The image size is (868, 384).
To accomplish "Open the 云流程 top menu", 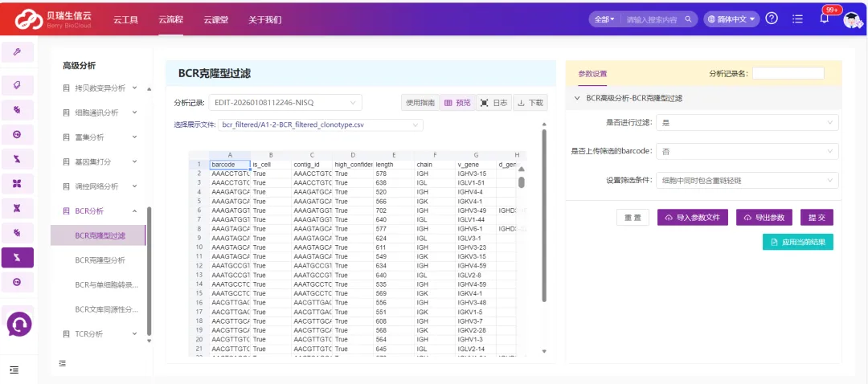I will (170, 20).
